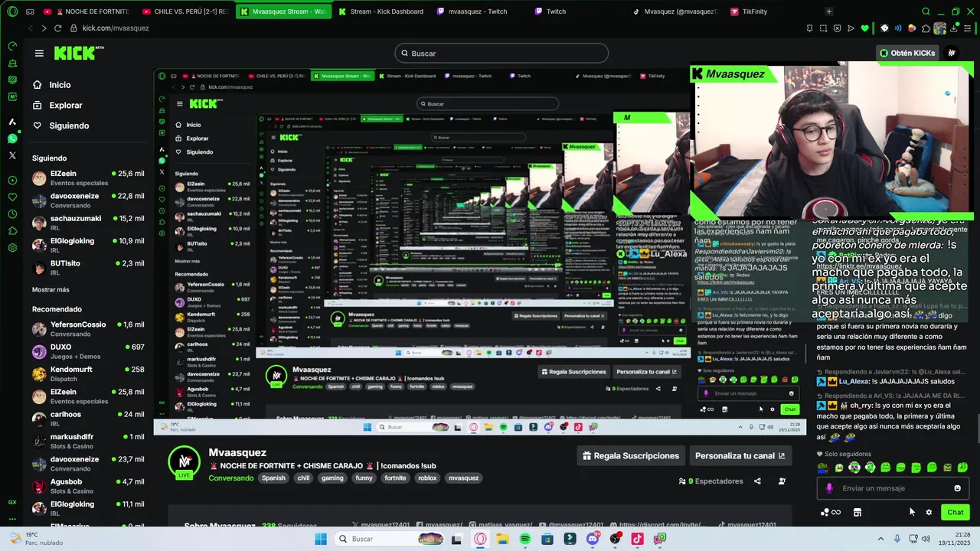This screenshot has width=980, height=551.
Task: Open chat settings gear icon
Action: [929, 512]
